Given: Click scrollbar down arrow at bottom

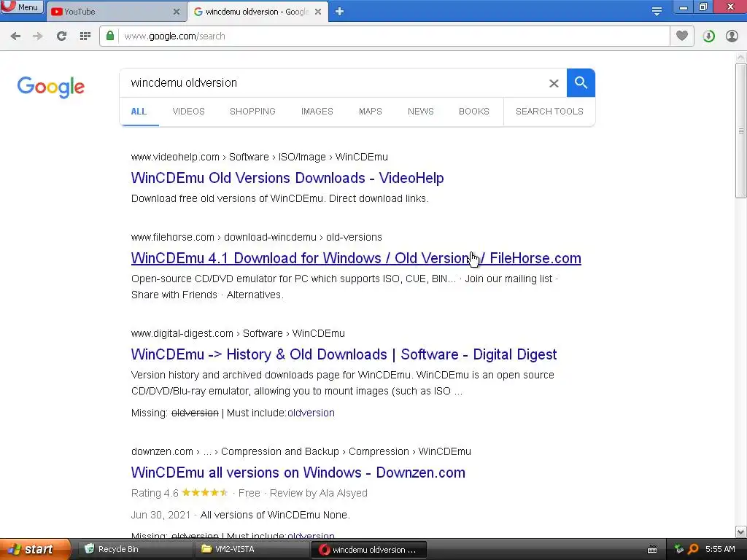Looking at the screenshot, I should click(740, 532).
